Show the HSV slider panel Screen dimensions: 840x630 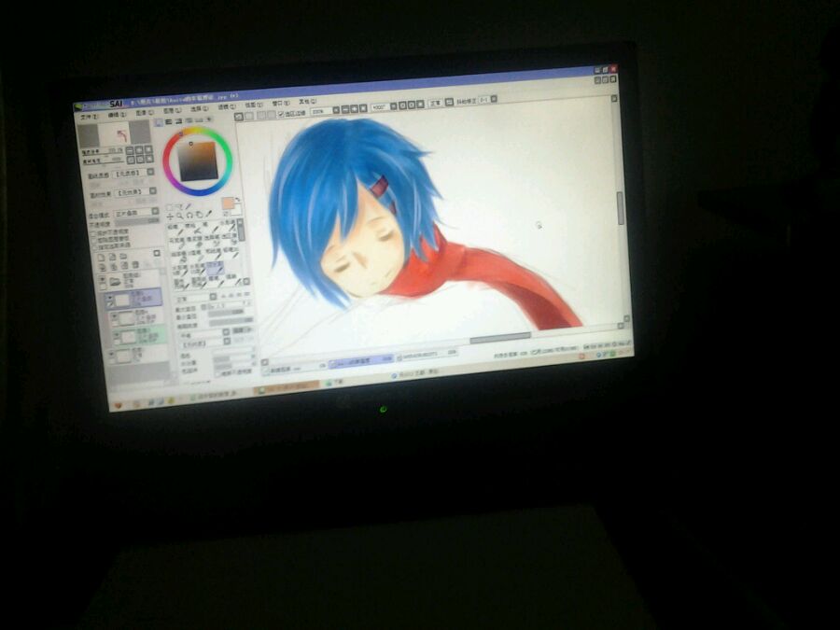pyautogui.click(x=179, y=121)
